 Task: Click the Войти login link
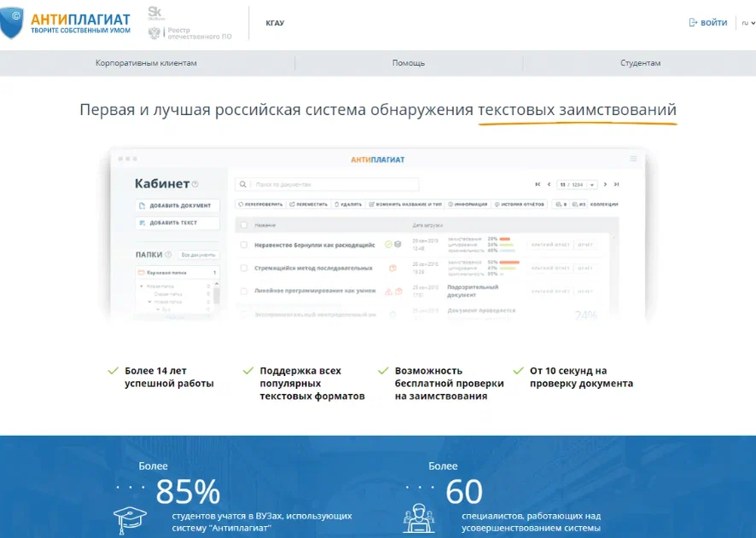[709, 23]
